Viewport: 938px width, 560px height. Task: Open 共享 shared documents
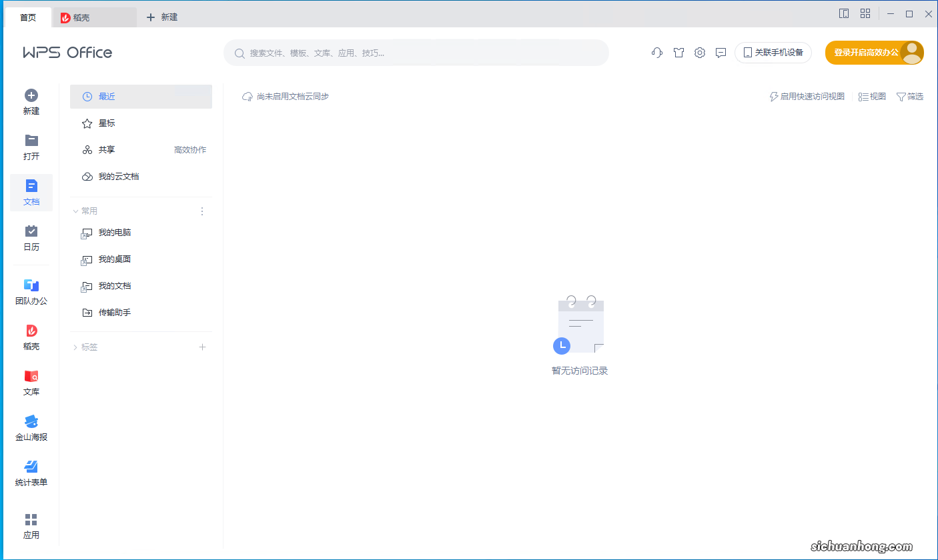(141, 150)
